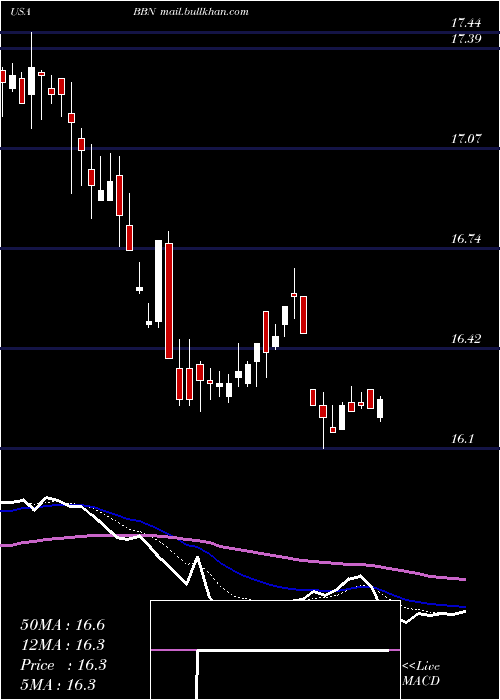Click the 17.39 price level label
500x700 pixels.
[x=466, y=39]
